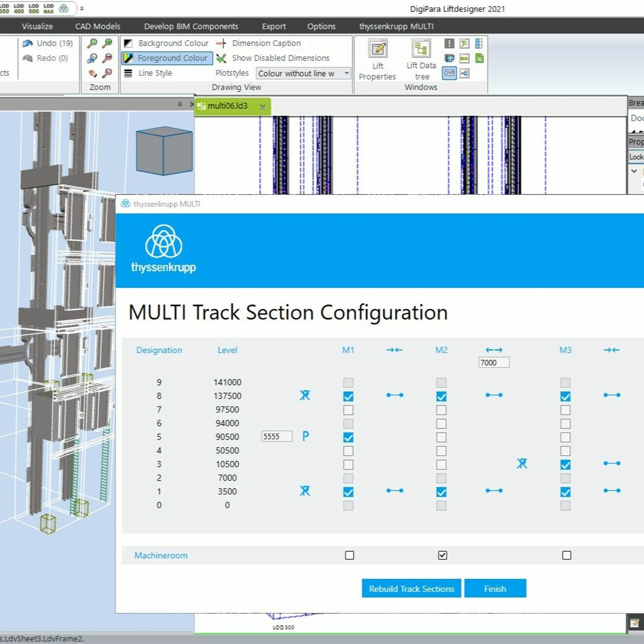
Task: Check M3 checkbox for level 7
Action: [565, 410]
